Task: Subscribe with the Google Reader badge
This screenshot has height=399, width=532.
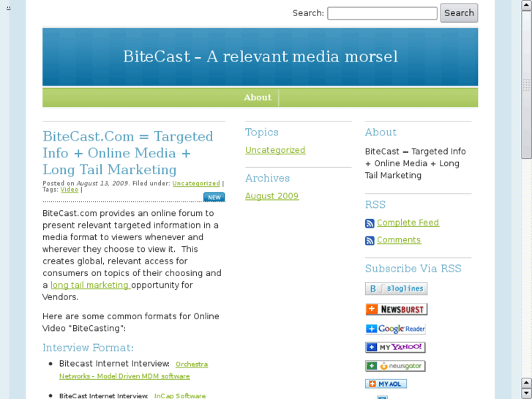Action: pos(395,329)
